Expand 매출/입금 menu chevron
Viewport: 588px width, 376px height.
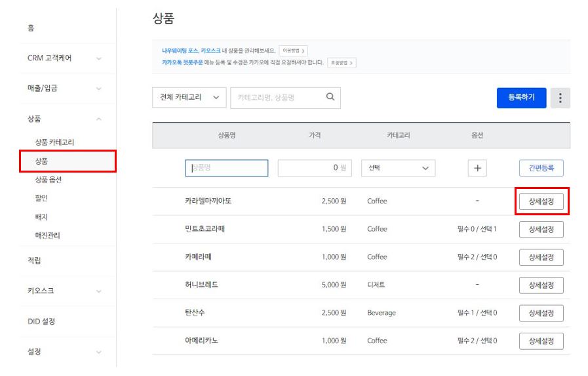[x=98, y=89]
